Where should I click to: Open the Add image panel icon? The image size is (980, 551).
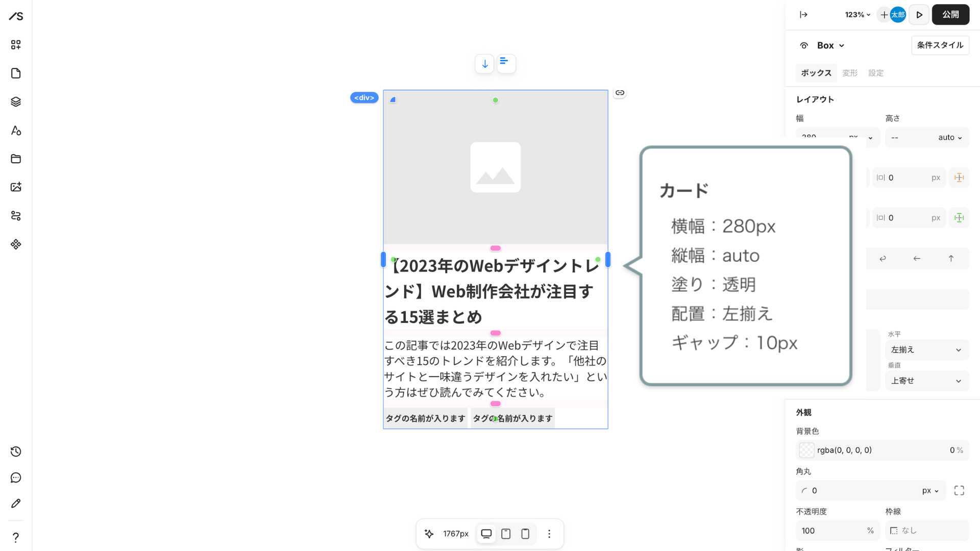15,187
